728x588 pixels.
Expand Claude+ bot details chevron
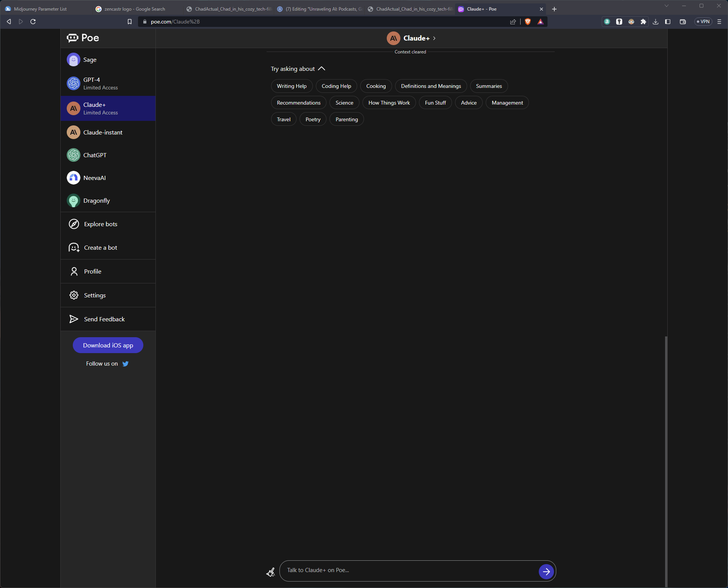click(x=435, y=38)
